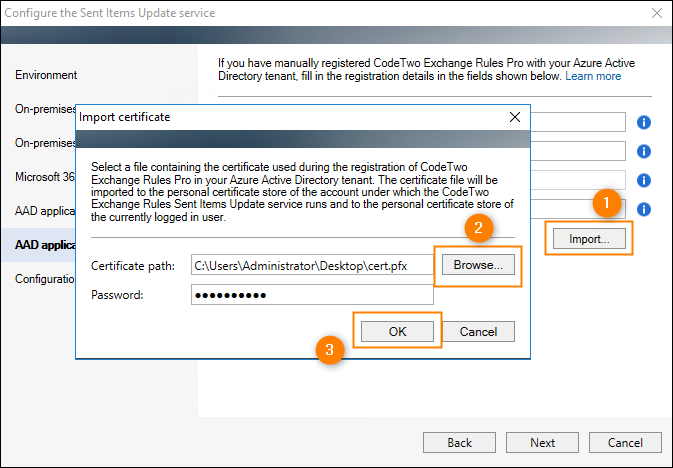Click the info icon beside the second field
The width and height of the screenshot is (673, 468).
[644, 152]
